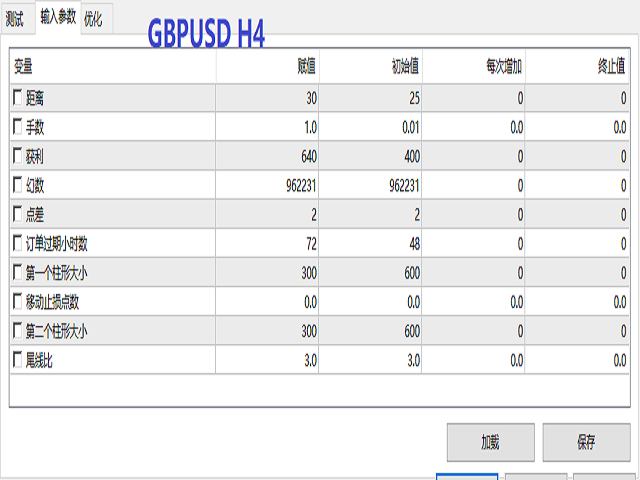The width and height of the screenshot is (640, 480).
Task: Toggle the 第一个柱形大小 checkbox
Action: click(18, 273)
